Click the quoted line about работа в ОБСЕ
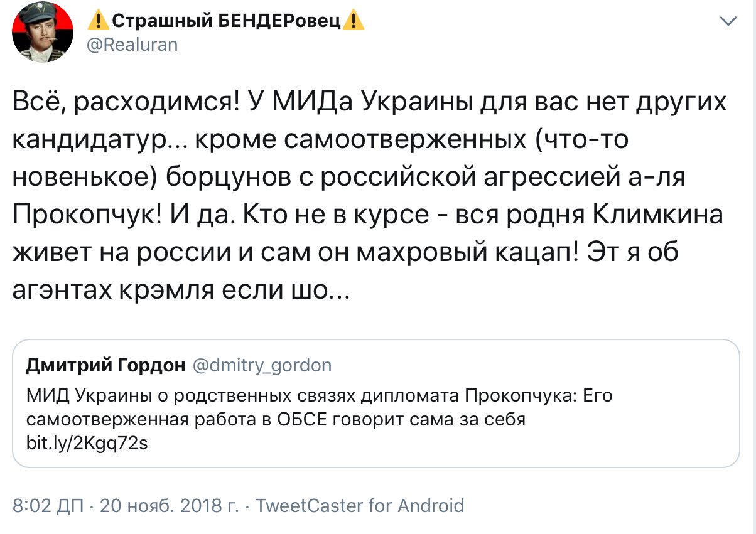 point(276,420)
